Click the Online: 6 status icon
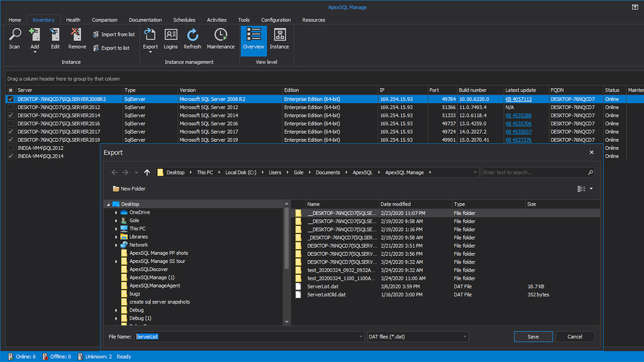Screen dimensions: 644x362 tap(11, 357)
